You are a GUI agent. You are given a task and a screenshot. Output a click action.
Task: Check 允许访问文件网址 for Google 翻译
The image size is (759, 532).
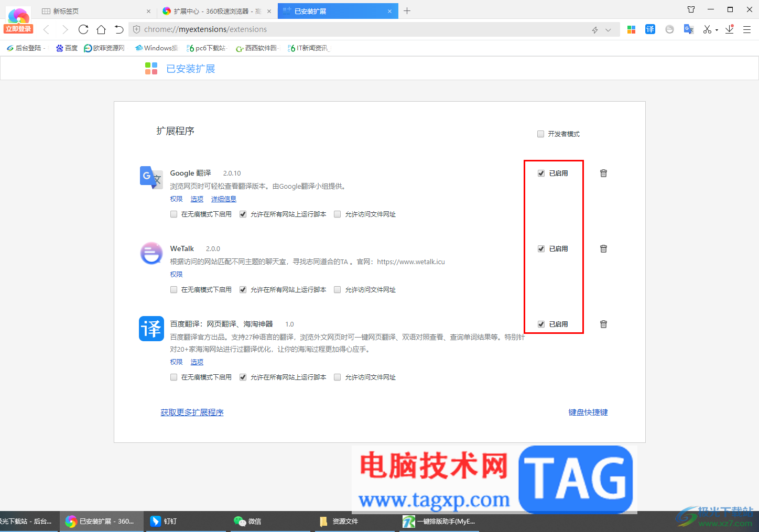[x=337, y=214]
